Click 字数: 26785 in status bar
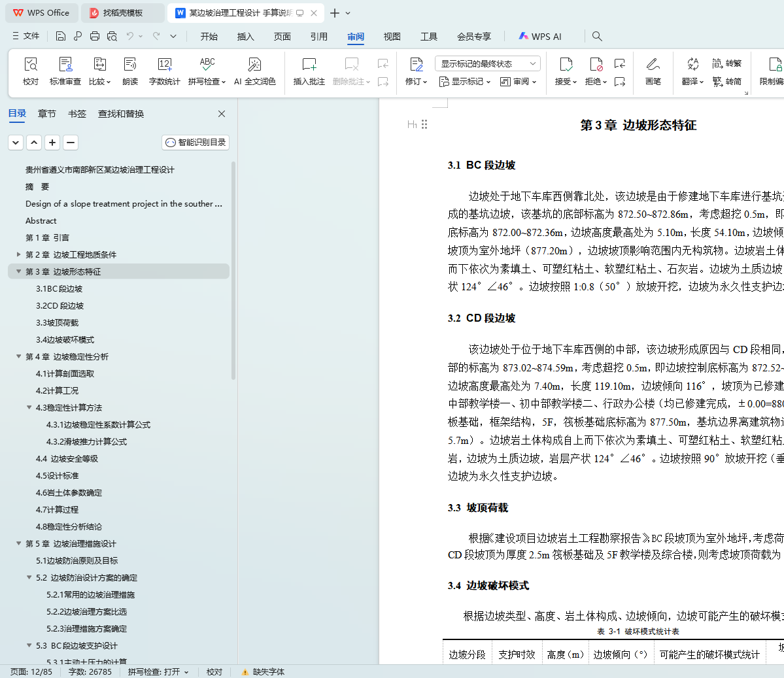The height and width of the screenshot is (678, 784). pyautogui.click(x=90, y=671)
